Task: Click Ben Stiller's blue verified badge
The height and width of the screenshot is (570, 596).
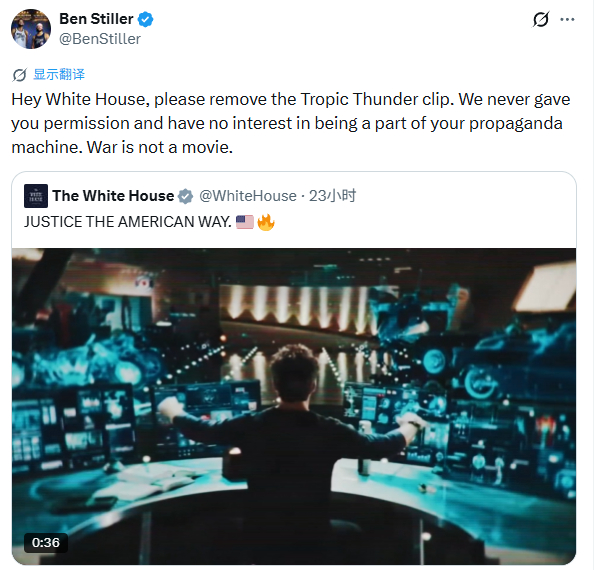Action: click(146, 19)
